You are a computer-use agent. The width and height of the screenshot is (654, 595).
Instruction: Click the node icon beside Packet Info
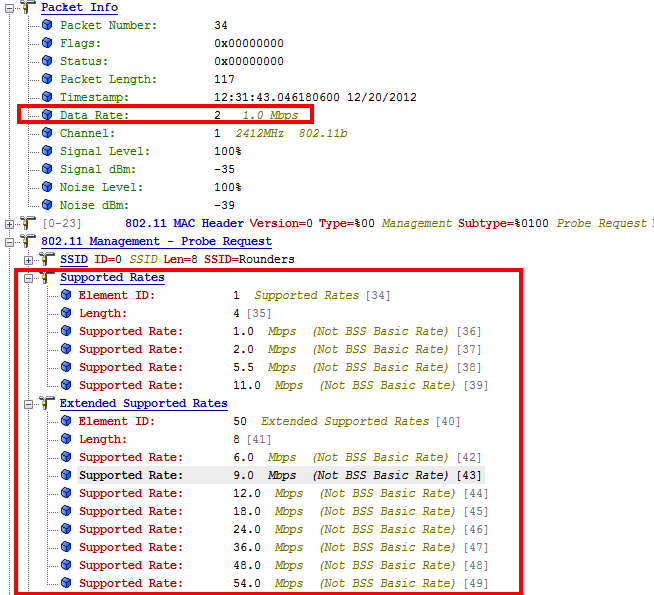click(28, 7)
